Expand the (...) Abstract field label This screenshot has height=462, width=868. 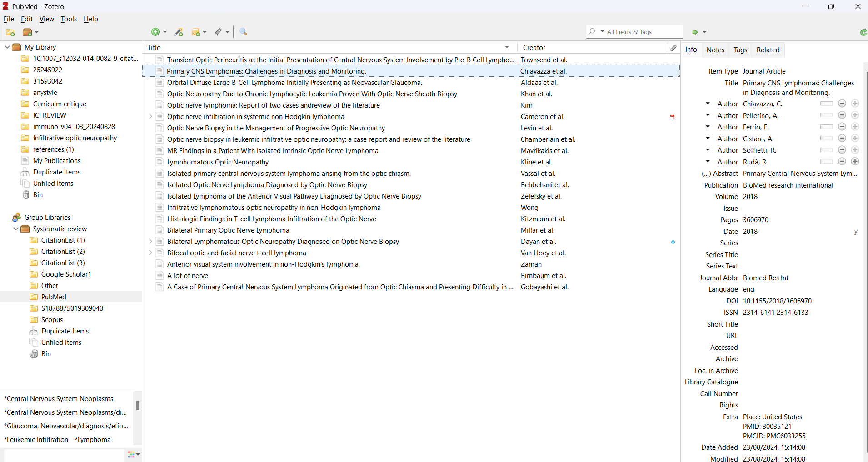click(x=720, y=174)
